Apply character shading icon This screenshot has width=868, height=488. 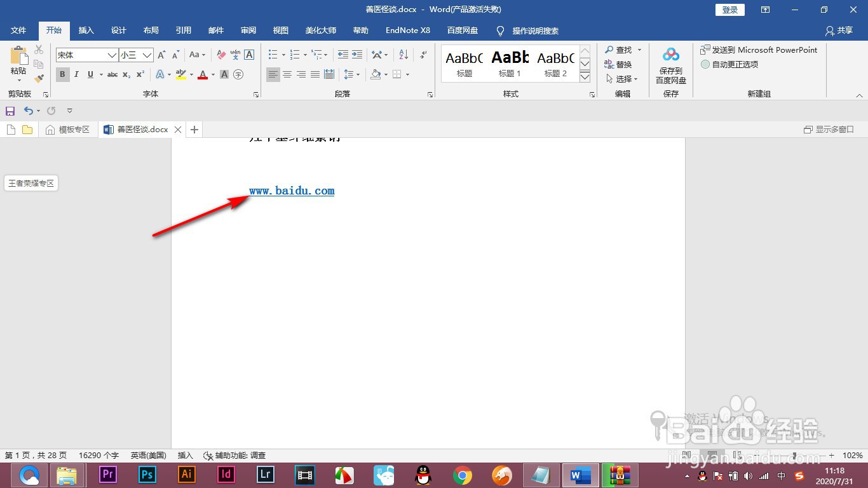click(x=224, y=74)
